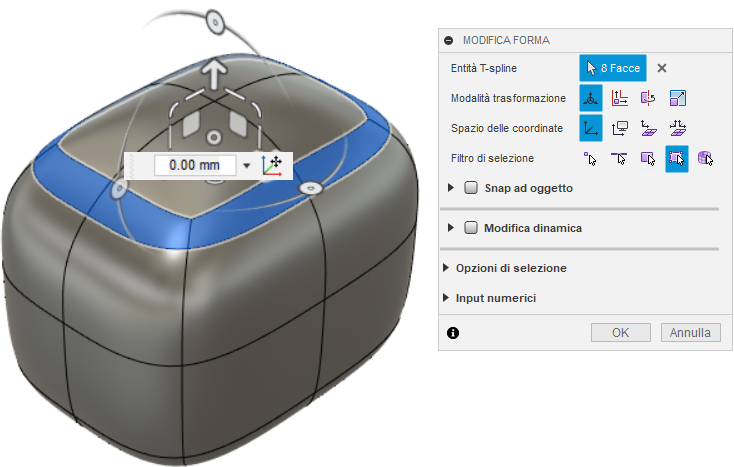The width and height of the screenshot is (734, 467).
Task: Click the Snap ad oggetto label
Action: 528,188
